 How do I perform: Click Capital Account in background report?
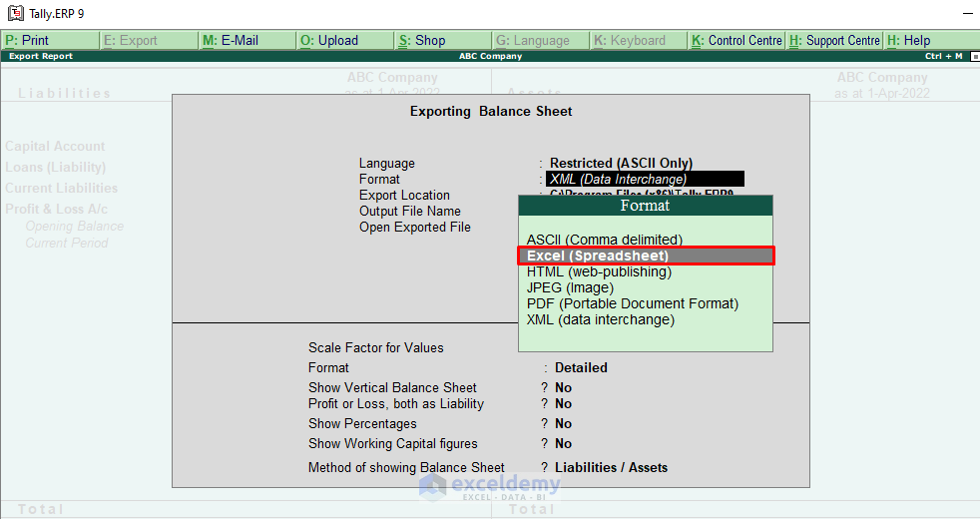coord(55,147)
